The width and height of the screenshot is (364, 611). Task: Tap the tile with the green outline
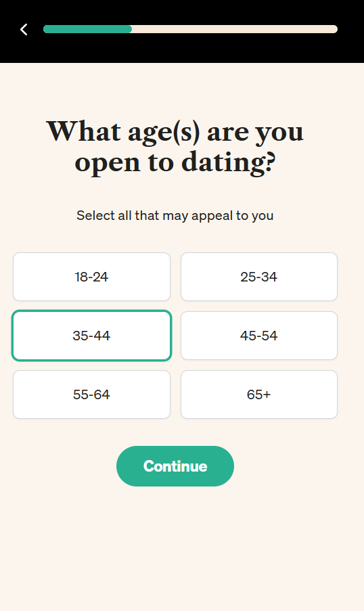pyautogui.click(x=91, y=336)
